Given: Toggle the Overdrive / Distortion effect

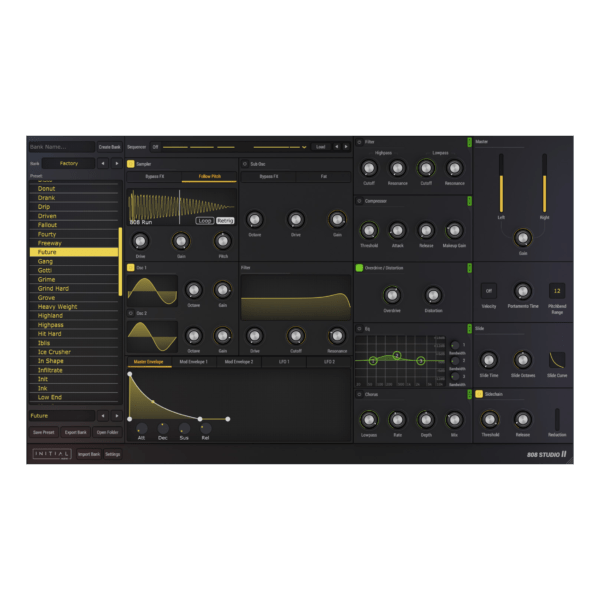Looking at the screenshot, I should tap(359, 268).
